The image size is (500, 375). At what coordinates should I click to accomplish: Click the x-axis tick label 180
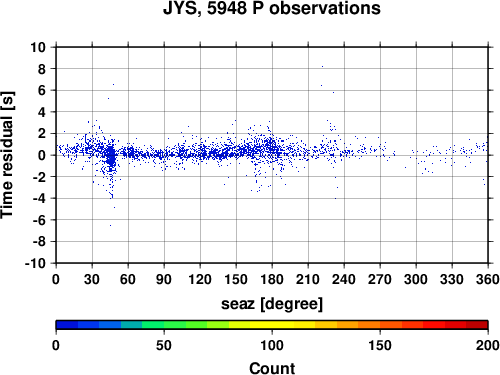coord(272,279)
